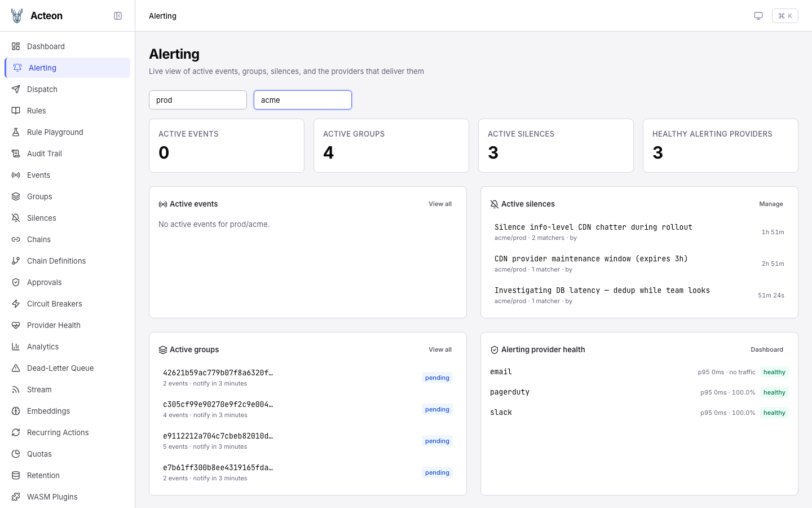This screenshot has width=812, height=508.
Task: Open Dashboard via its grid icon
Action: pyautogui.click(x=16, y=46)
